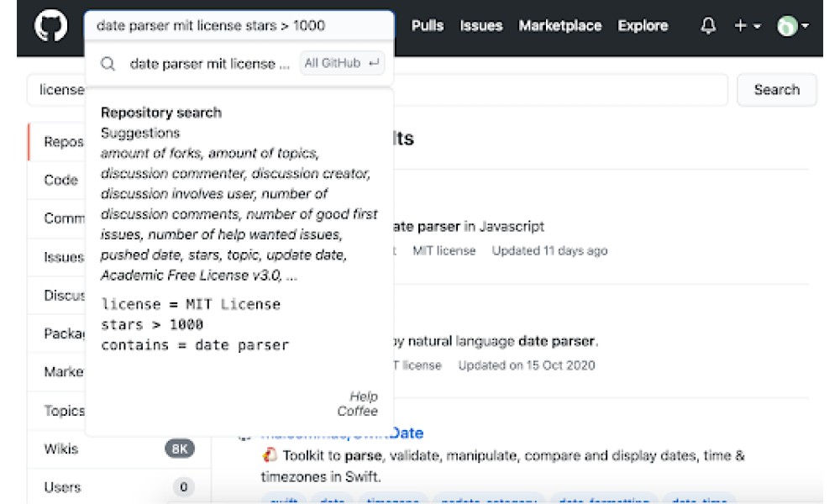Click the 'natural language date parser' description
840x504 pixels.
click(496, 341)
